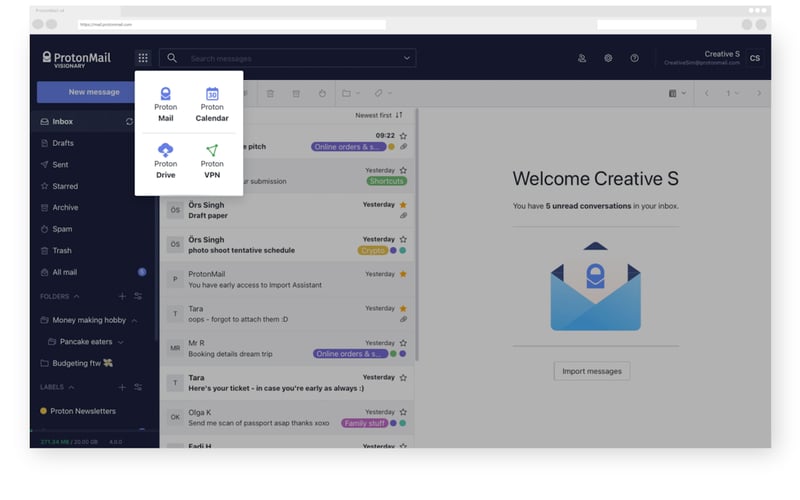Star the photo shoot tentative schedule message
800x500 pixels.
tap(403, 239)
